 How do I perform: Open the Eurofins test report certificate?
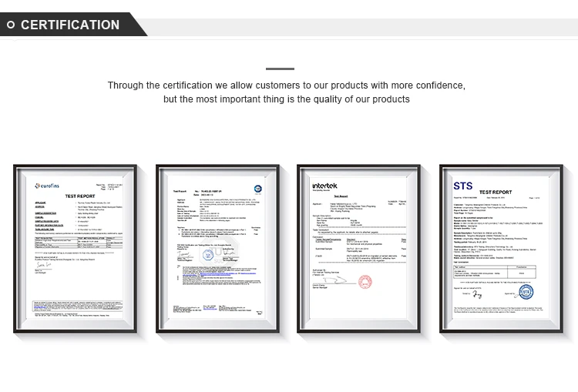tap(76, 249)
